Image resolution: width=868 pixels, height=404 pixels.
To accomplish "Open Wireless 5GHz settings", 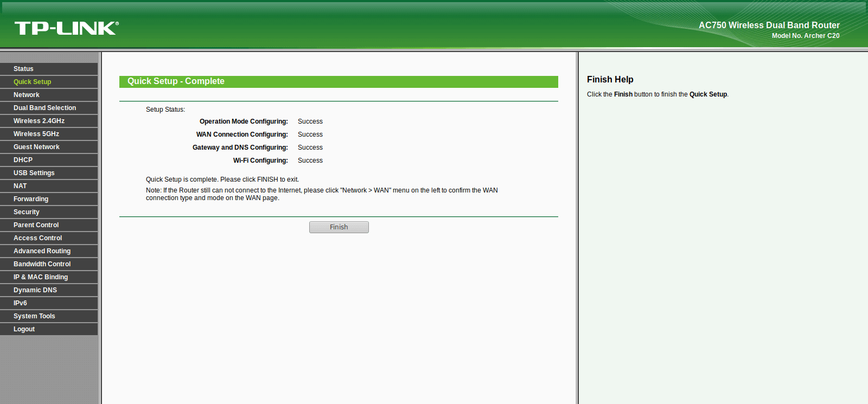I will (x=49, y=134).
